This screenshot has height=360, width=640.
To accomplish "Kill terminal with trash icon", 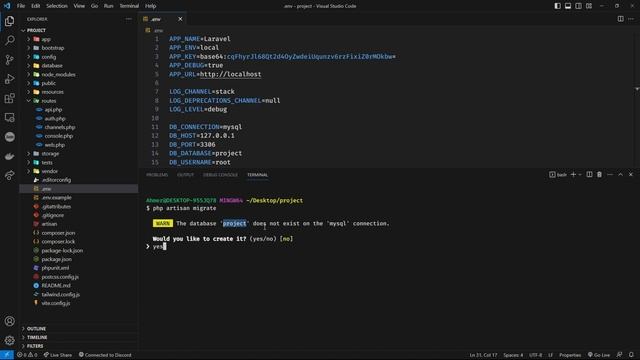I will tap(599, 175).
